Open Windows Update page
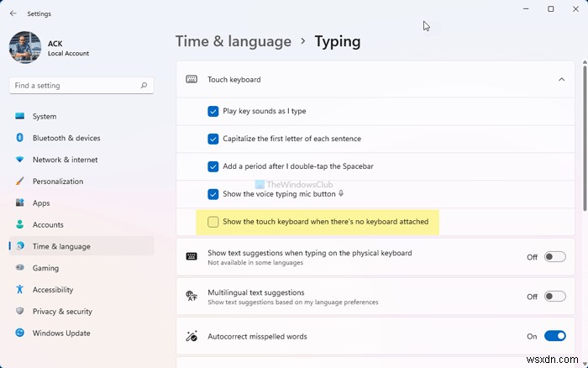Viewport: 588px width, 368px height. pos(81,333)
